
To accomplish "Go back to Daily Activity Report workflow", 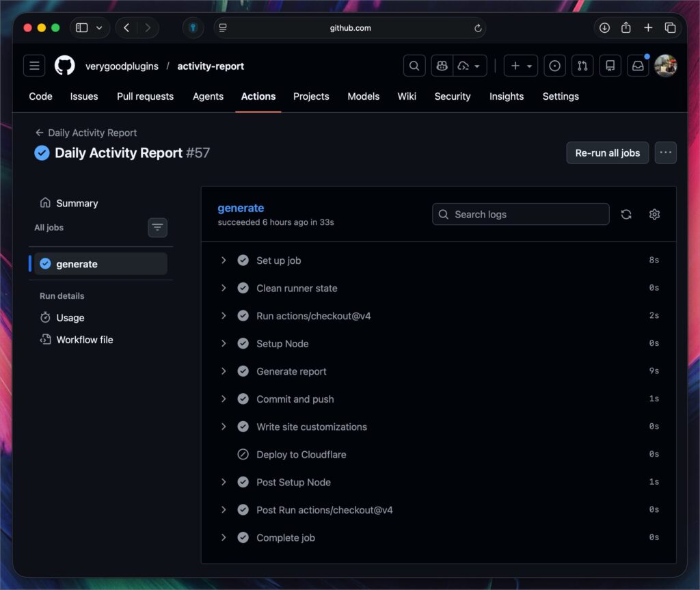I will click(85, 133).
